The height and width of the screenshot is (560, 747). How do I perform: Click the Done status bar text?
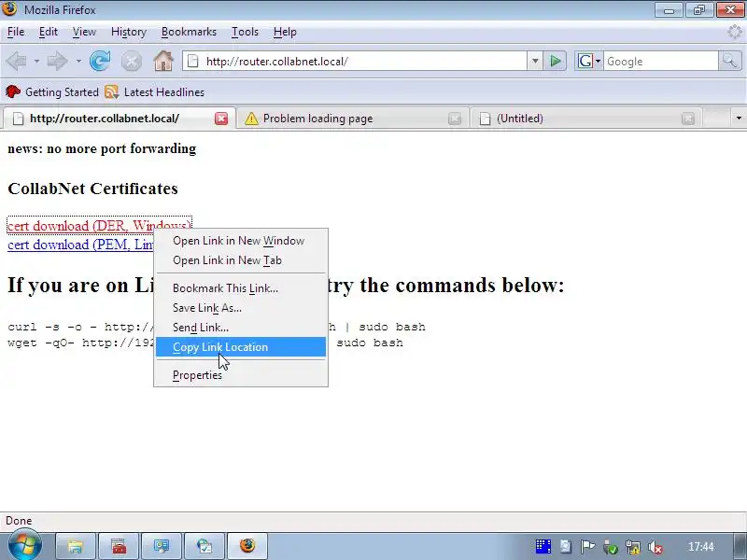19,521
